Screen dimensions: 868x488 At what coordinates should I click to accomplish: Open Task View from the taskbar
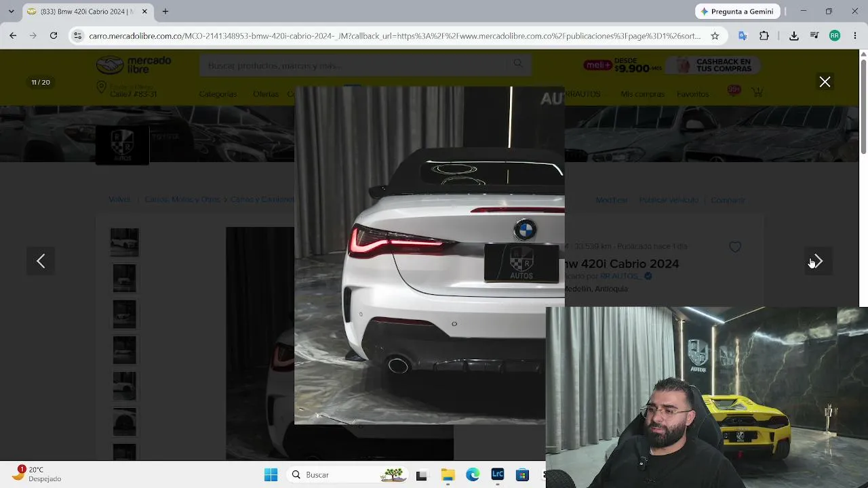tap(421, 475)
